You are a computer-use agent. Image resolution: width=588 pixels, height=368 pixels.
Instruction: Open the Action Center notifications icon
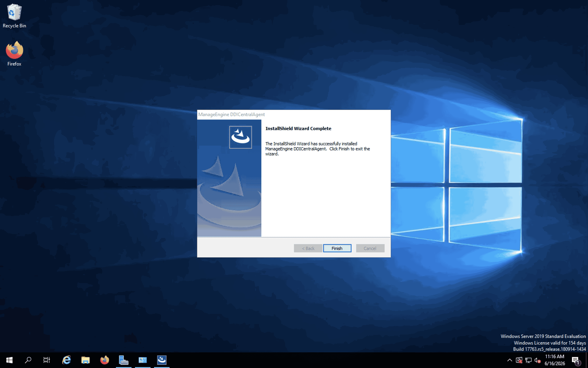click(576, 360)
